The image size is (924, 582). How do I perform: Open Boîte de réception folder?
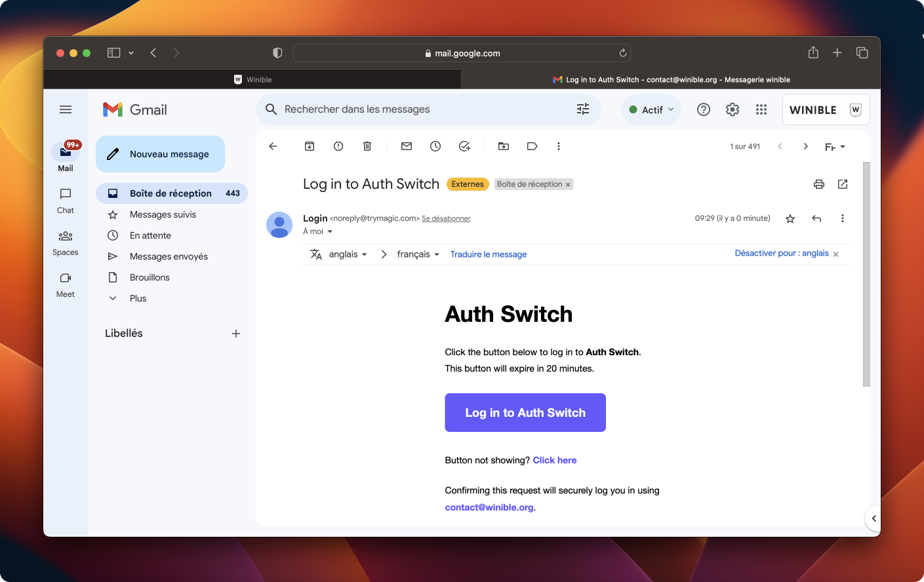tap(172, 193)
